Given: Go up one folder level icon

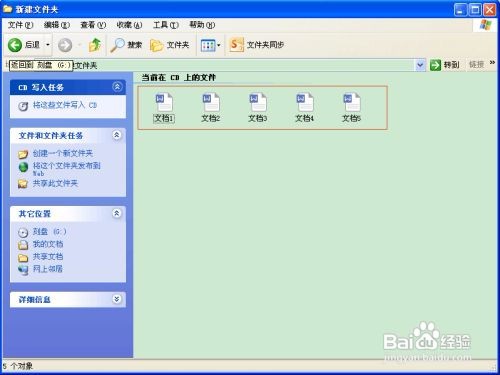Looking at the screenshot, I should [95, 45].
